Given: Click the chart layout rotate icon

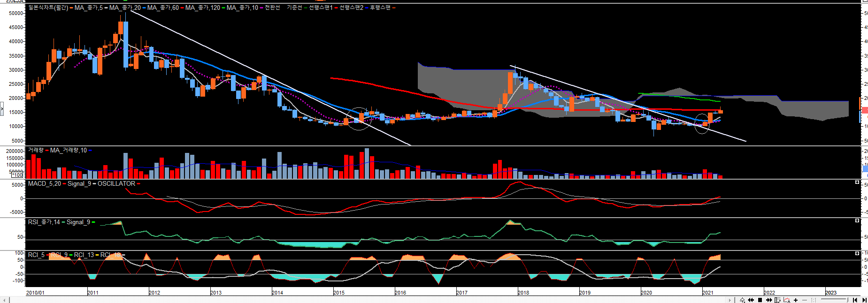Looking at the screenshot, I should click(x=777, y=300).
